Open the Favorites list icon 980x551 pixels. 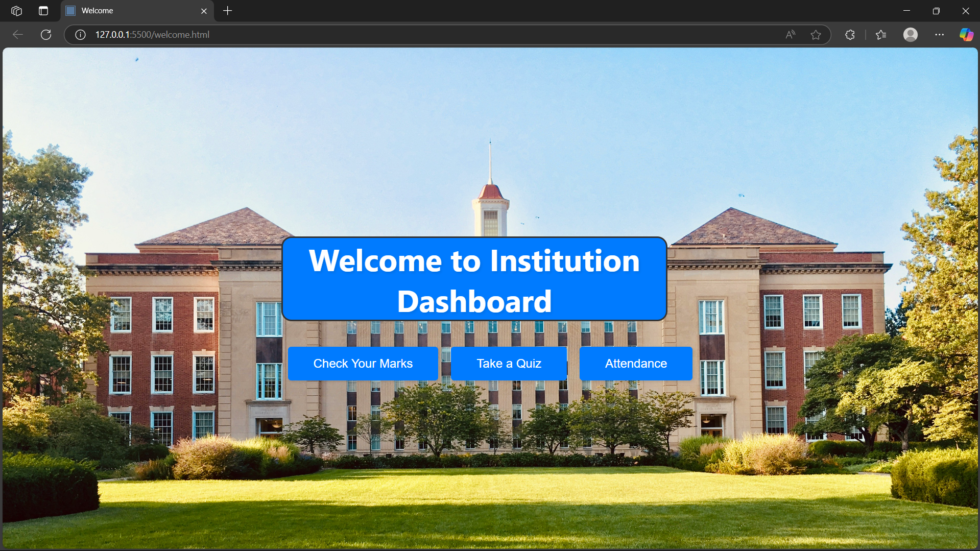coord(881,35)
